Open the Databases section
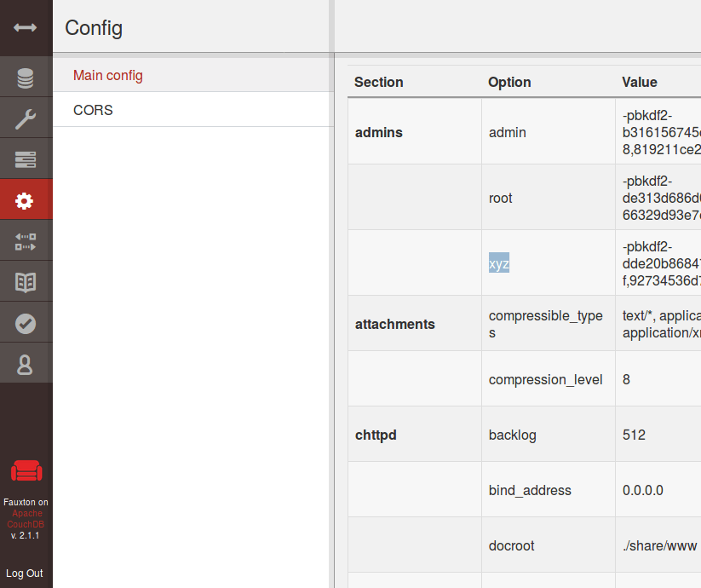Viewport: 701px width, 588px height. pos(26,77)
